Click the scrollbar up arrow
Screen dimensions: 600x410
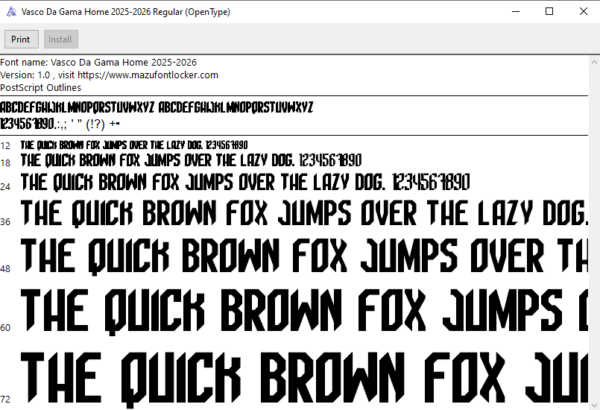pos(594,62)
